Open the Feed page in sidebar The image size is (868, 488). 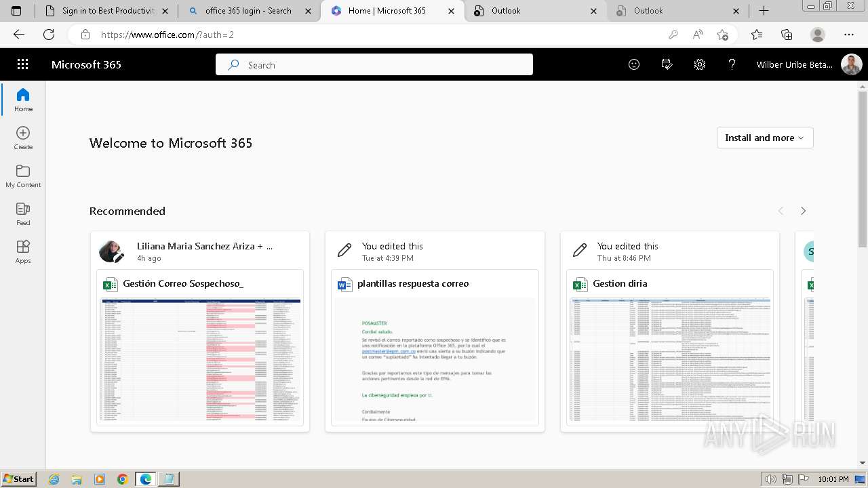pyautogui.click(x=23, y=213)
